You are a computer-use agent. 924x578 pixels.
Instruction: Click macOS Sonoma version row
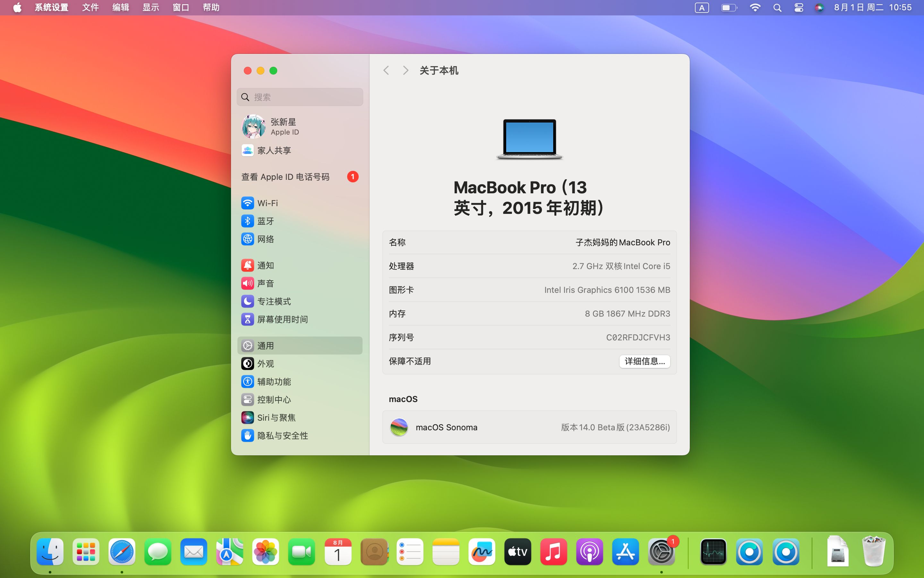point(530,427)
